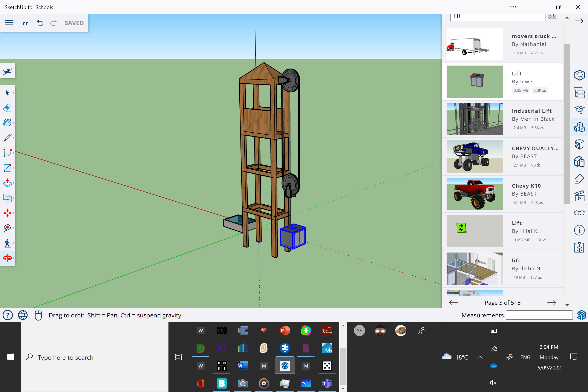Open the hamburger main menu
The height and width of the screenshot is (392, 588).
[9, 23]
